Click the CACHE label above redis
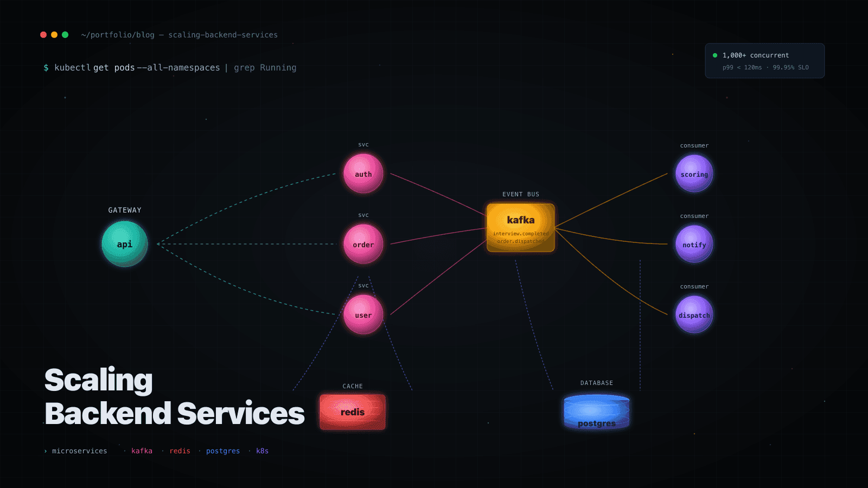 [353, 386]
